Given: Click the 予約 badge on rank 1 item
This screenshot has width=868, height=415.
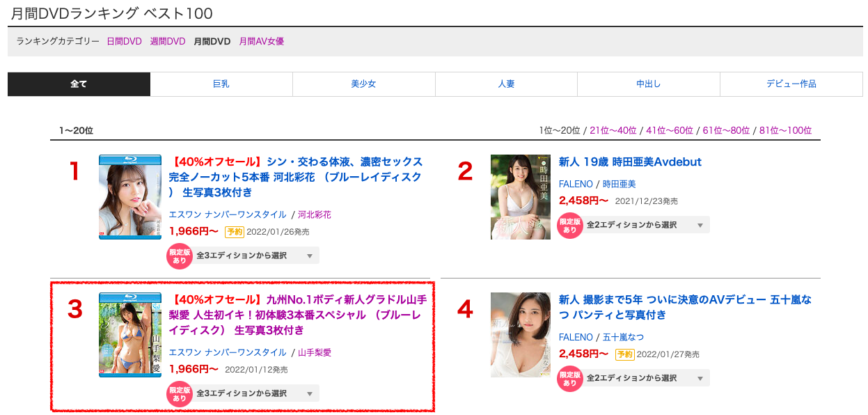Looking at the screenshot, I should 235,232.
